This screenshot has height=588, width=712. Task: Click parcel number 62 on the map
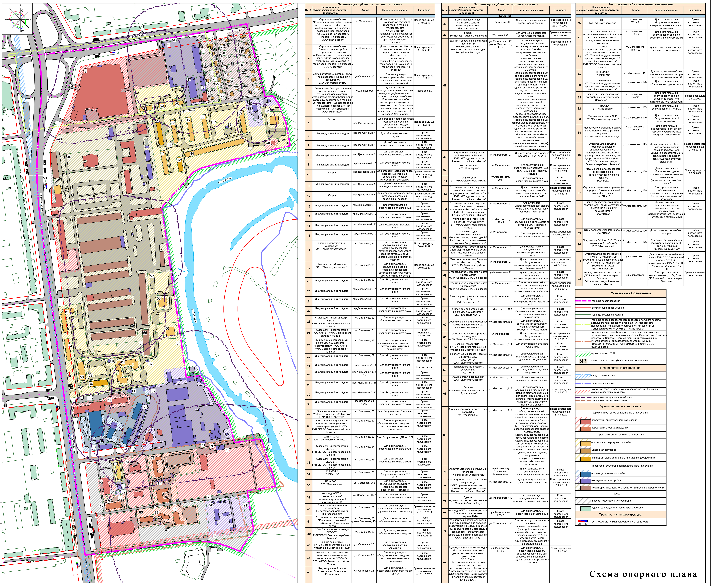150,364
